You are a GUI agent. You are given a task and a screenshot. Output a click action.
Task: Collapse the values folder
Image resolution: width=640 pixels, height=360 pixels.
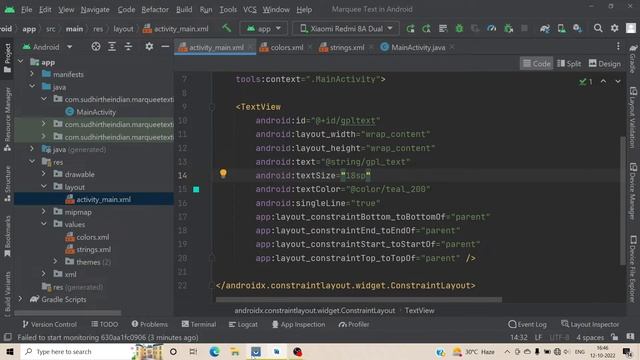(43, 224)
